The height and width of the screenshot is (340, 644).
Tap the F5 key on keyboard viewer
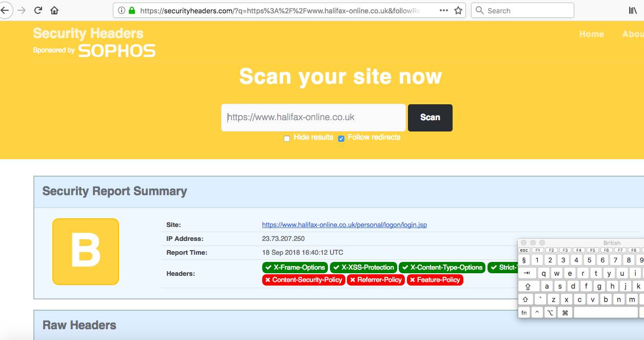[x=593, y=250]
